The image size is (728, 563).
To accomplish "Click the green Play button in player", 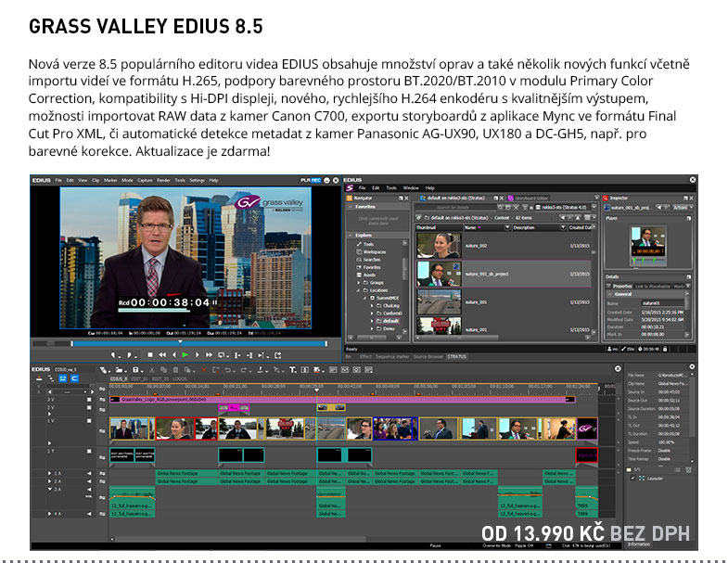I will click(x=185, y=355).
